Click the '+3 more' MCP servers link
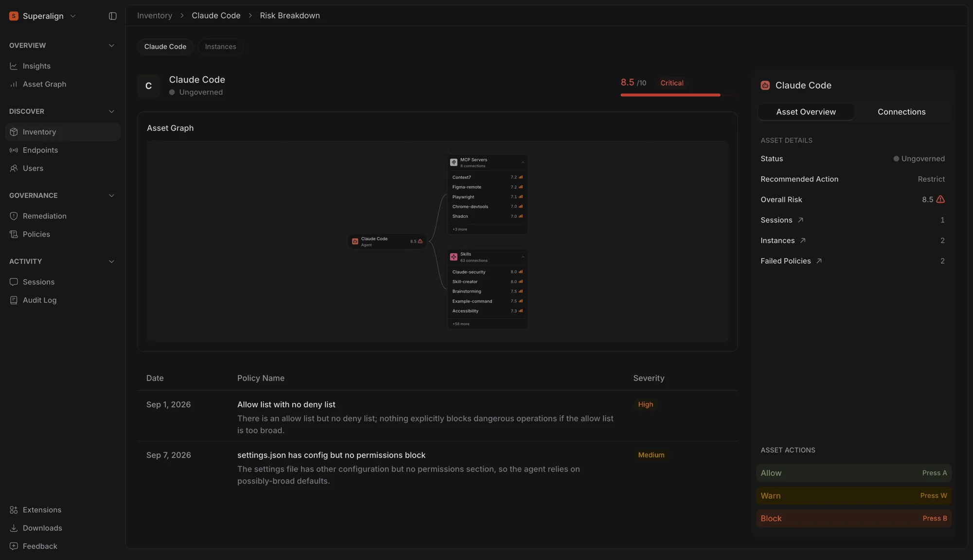973x560 pixels. (460, 229)
